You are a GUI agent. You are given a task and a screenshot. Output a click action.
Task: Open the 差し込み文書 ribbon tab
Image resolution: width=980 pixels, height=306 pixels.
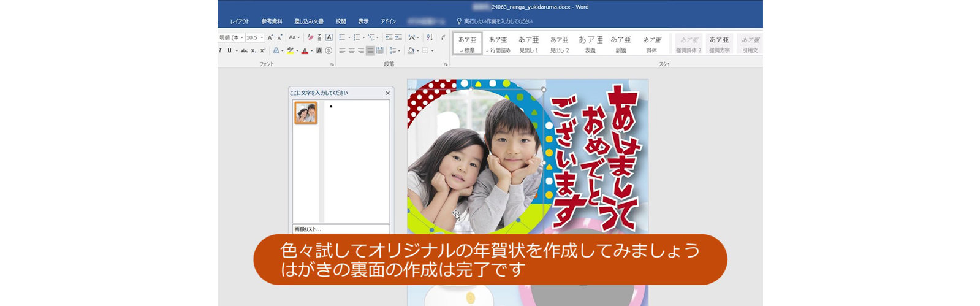point(309,21)
